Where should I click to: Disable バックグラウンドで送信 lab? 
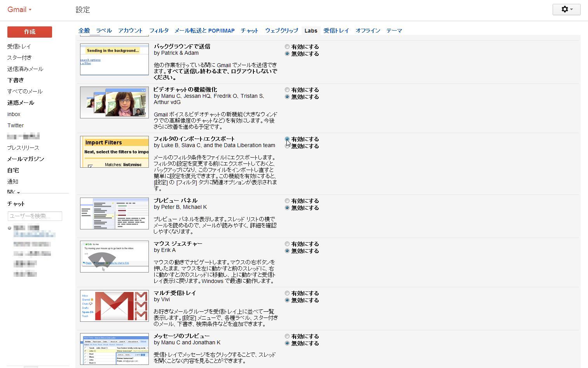point(287,54)
